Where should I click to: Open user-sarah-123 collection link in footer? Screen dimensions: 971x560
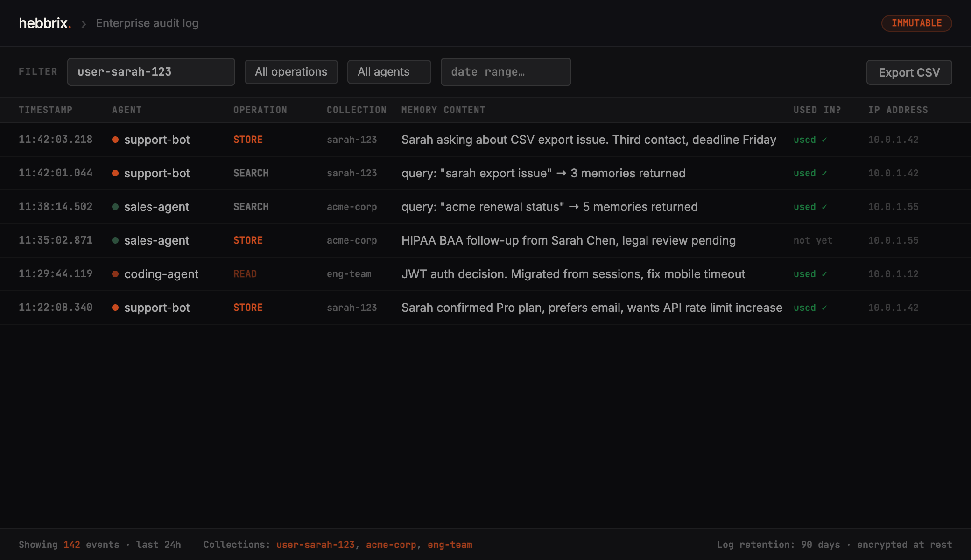point(315,545)
